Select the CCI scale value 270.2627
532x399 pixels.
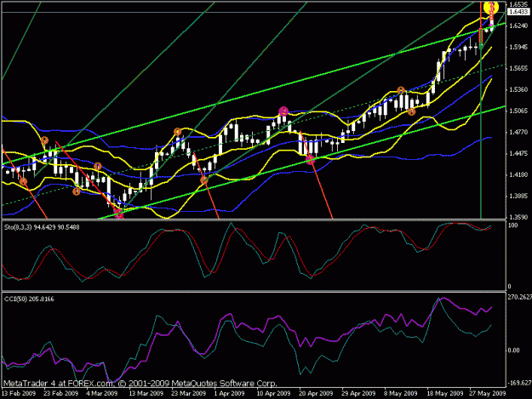tap(519, 297)
